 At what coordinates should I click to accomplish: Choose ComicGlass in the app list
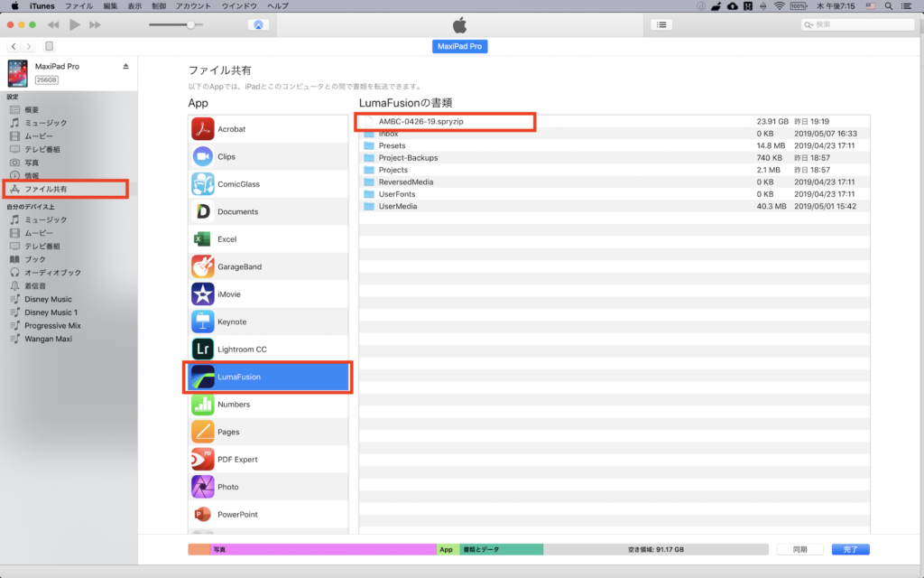pyautogui.click(x=268, y=184)
